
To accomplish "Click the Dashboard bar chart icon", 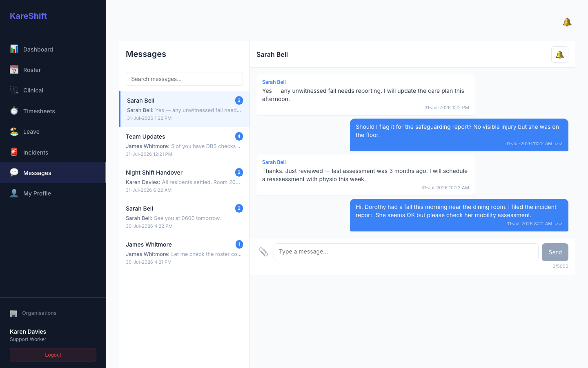I will point(14,49).
